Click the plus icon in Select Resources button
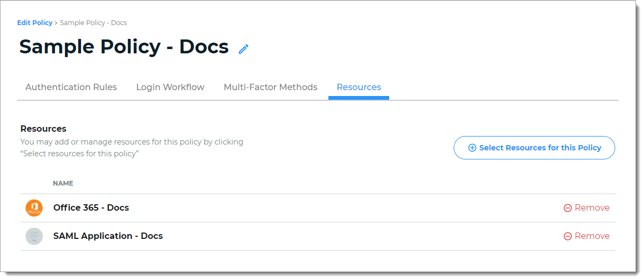 472,148
